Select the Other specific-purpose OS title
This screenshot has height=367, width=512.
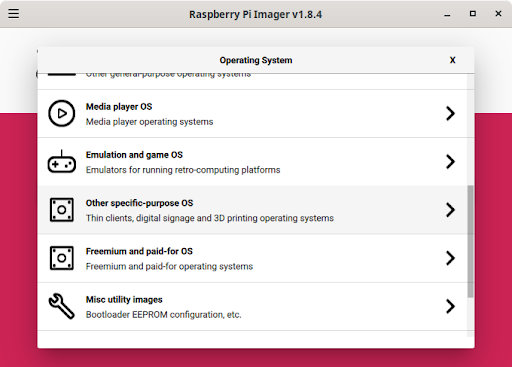(139, 203)
